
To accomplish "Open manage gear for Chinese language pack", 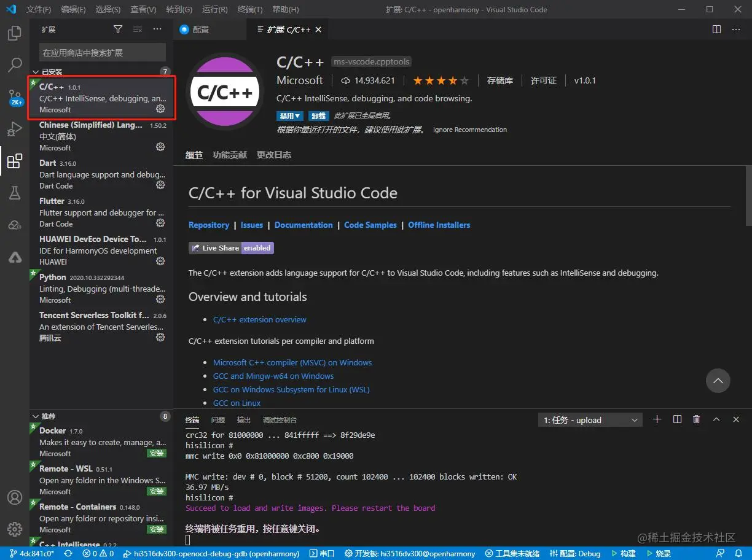I will click(x=160, y=147).
